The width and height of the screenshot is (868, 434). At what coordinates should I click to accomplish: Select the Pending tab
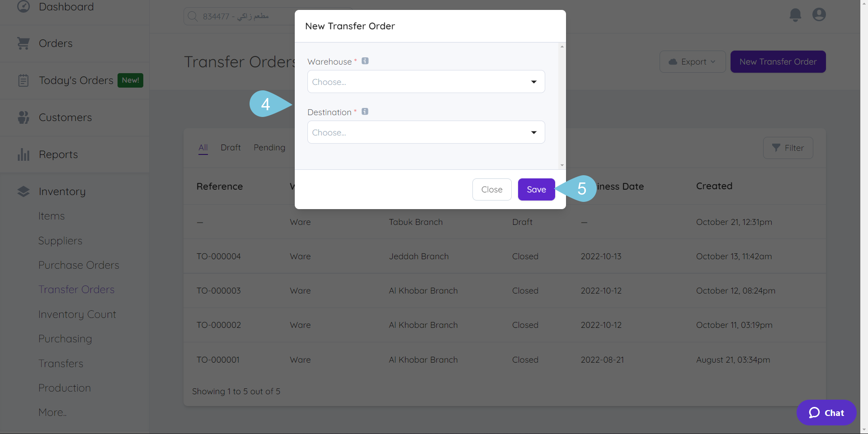(269, 147)
